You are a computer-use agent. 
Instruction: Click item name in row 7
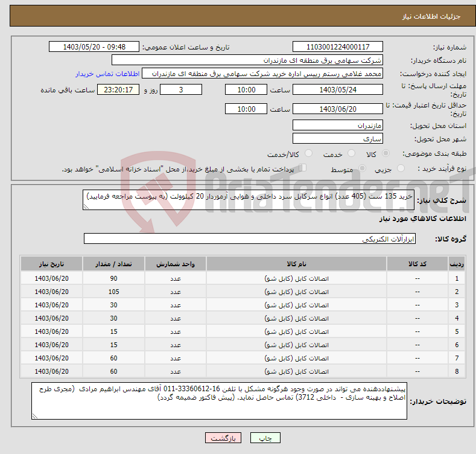click(x=296, y=358)
